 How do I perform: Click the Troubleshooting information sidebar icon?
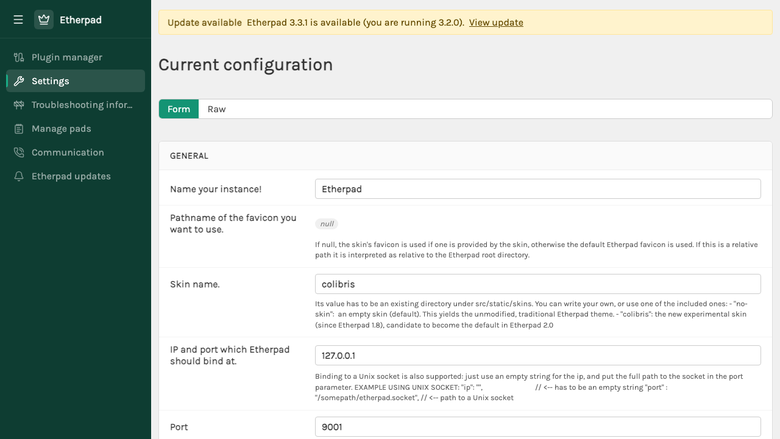[x=19, y=105]
